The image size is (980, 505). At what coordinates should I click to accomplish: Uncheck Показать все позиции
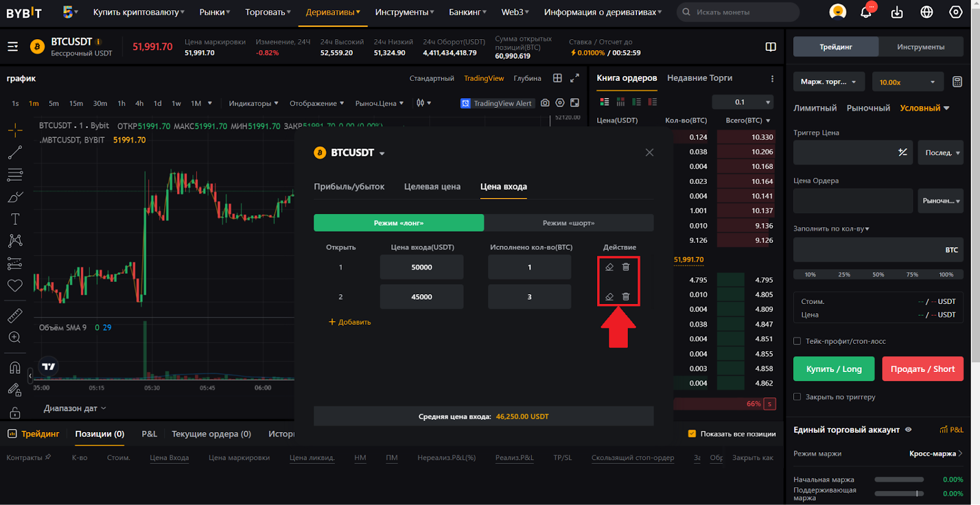coord(692,434)
